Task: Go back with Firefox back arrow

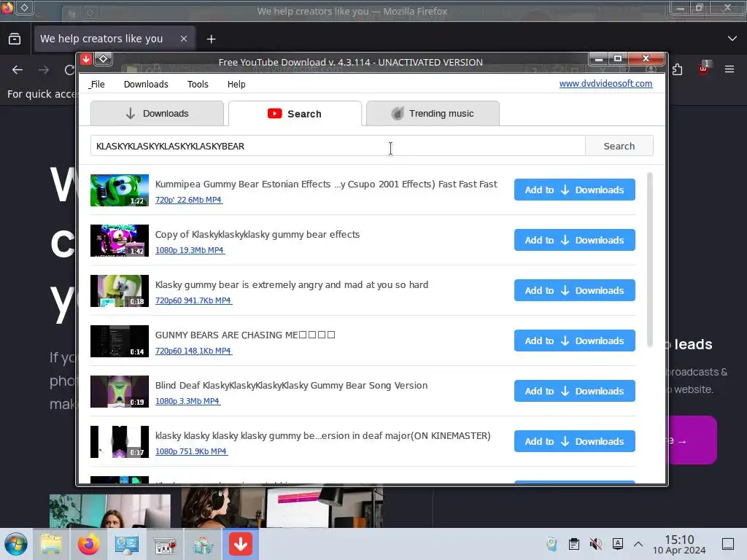Action: pos(18,70)
